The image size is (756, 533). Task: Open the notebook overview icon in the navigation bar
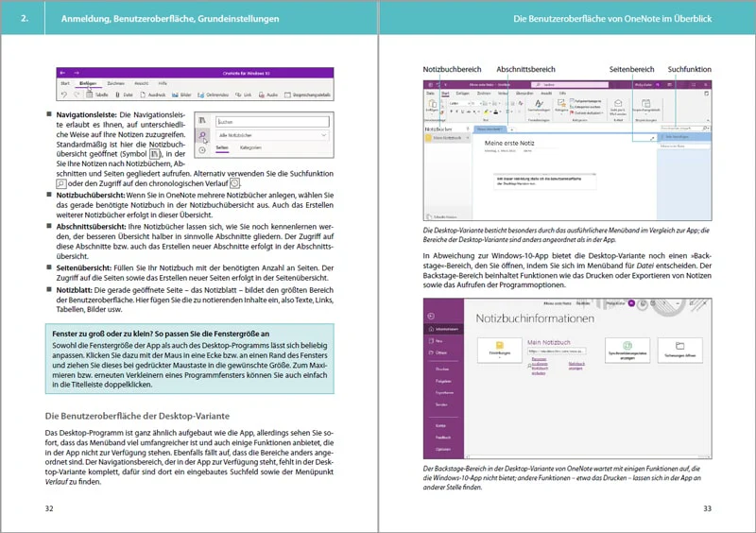[202, 121]
